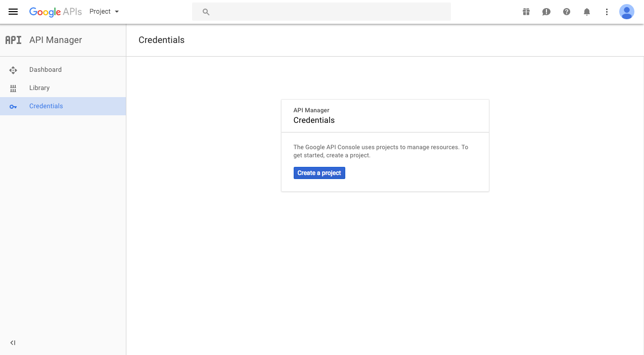
Task: Open Dashboard in the sidebar
Action: click(x=63, y=70)
